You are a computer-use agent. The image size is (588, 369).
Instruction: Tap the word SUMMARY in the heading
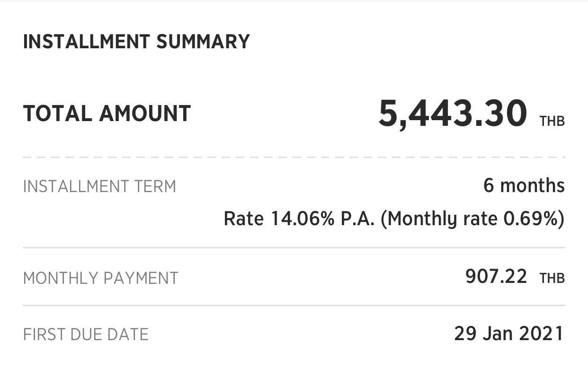(203, 42)
